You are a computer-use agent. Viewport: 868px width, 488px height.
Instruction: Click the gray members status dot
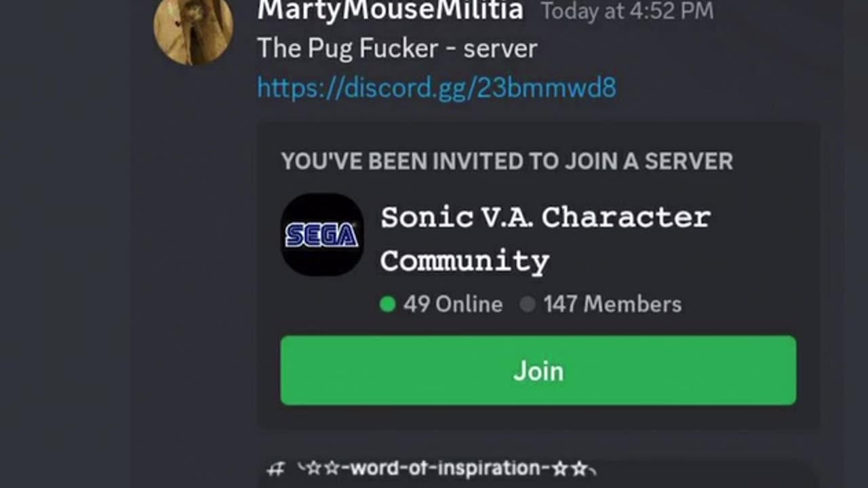tap(528, 304)
